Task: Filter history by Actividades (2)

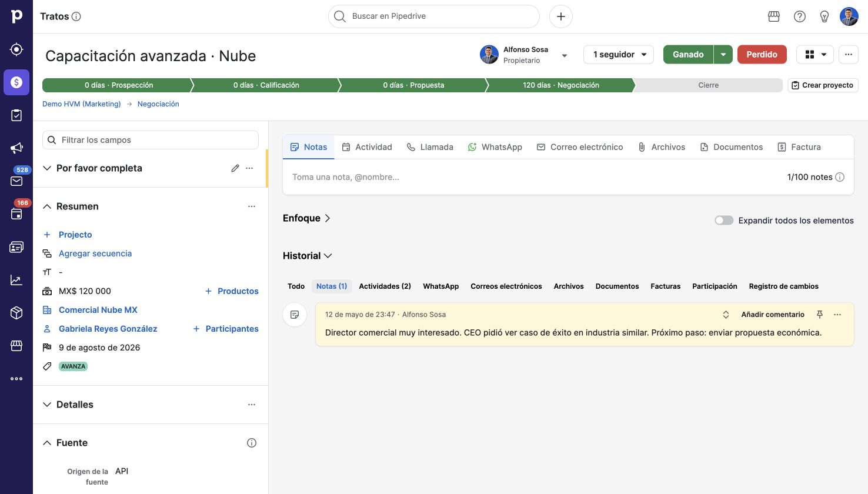Action: click(385, 286)
